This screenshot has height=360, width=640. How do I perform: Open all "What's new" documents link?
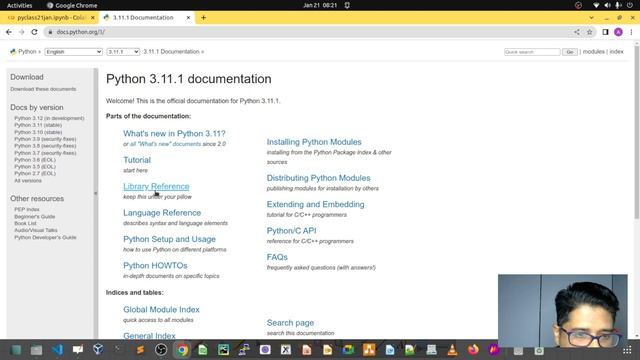pos(165,144)
